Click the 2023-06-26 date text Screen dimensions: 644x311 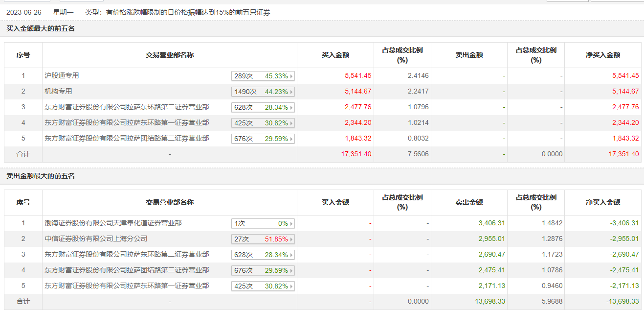tap(23, 12)
